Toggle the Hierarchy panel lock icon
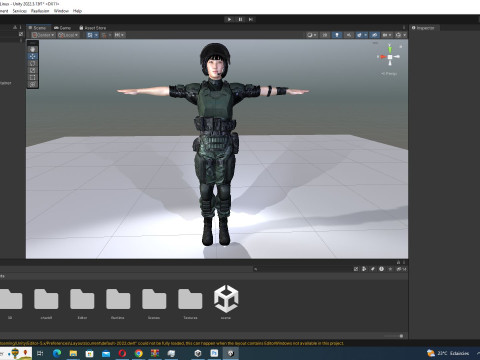 pyautogui.click(x=15, y=28)
